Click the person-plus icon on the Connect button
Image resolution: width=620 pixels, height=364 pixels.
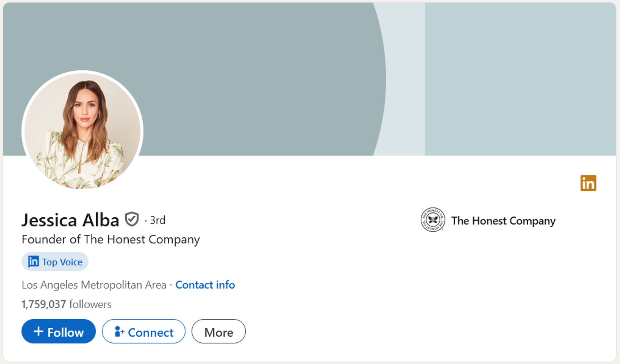click(119, 331)
